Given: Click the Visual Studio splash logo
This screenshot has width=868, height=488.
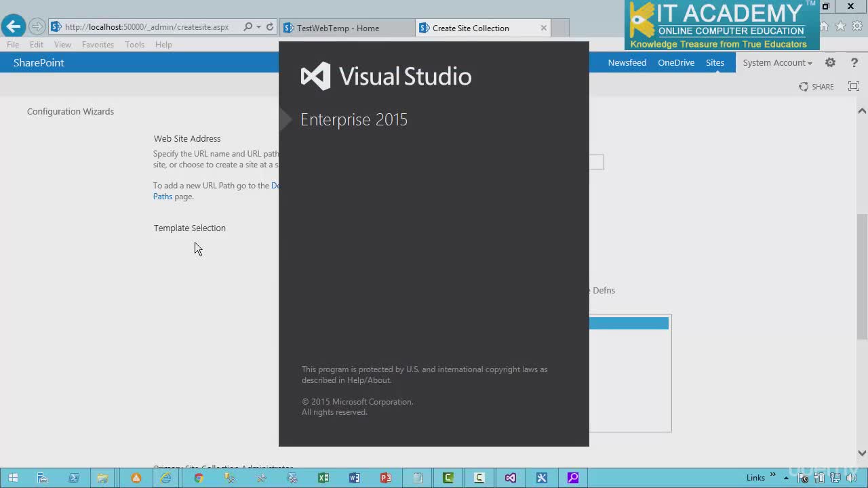Looking at the screenshot, I should [386, 76].
